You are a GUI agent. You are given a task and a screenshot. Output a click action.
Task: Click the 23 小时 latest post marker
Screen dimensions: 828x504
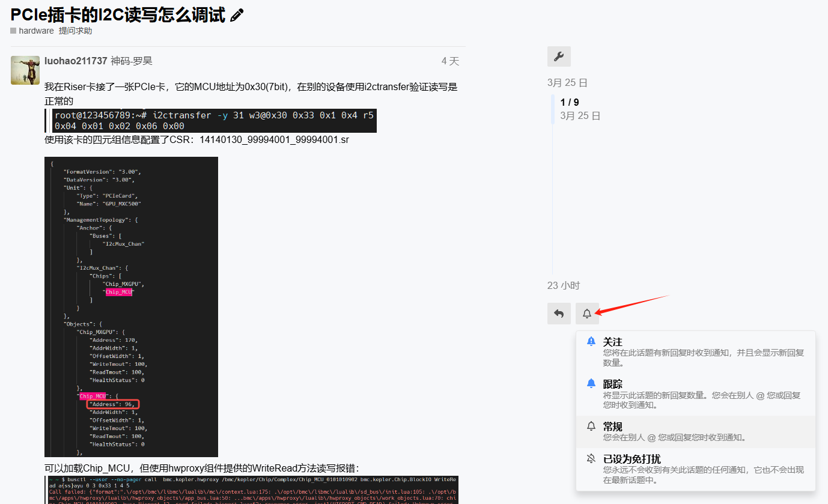click(x=564, y=285)
